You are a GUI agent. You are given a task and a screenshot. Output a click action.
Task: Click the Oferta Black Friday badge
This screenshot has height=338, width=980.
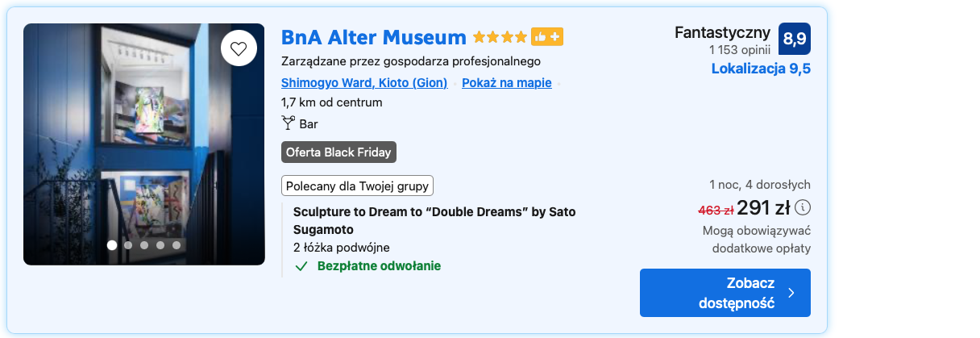(x=338, y=152)
